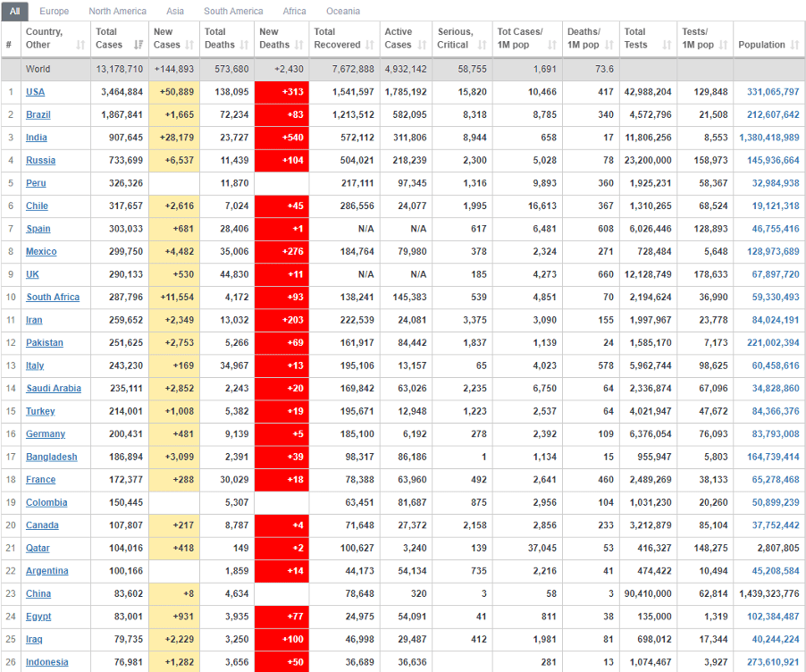806x672 pixels.
Task: Sort by Tot Cases/1M pop sort icon
Action: click(552, 46)
